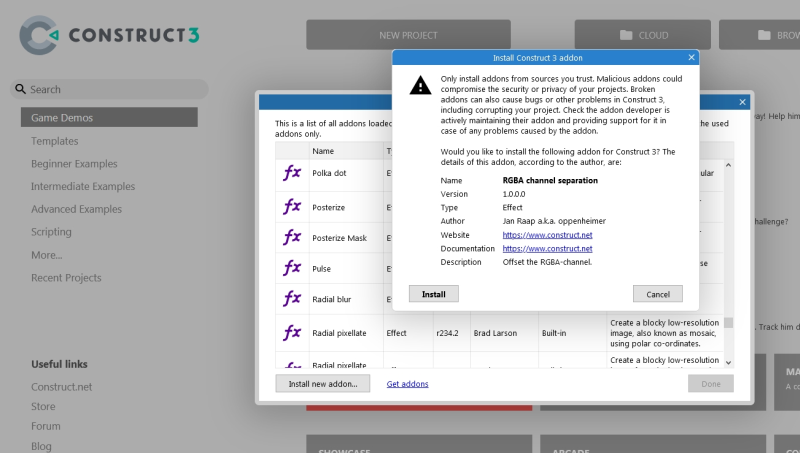
Task: Open the Website link https://www.construct.net
Action: click(x=547, y=235)
